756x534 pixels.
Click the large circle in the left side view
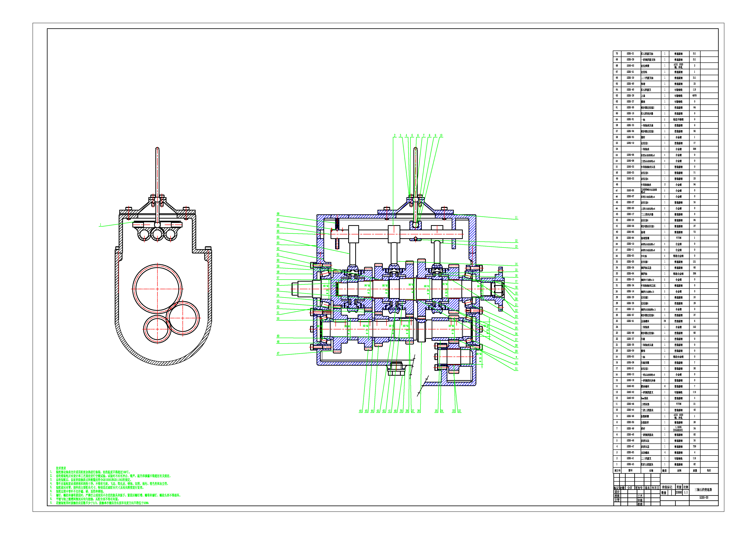pos(157,289)
